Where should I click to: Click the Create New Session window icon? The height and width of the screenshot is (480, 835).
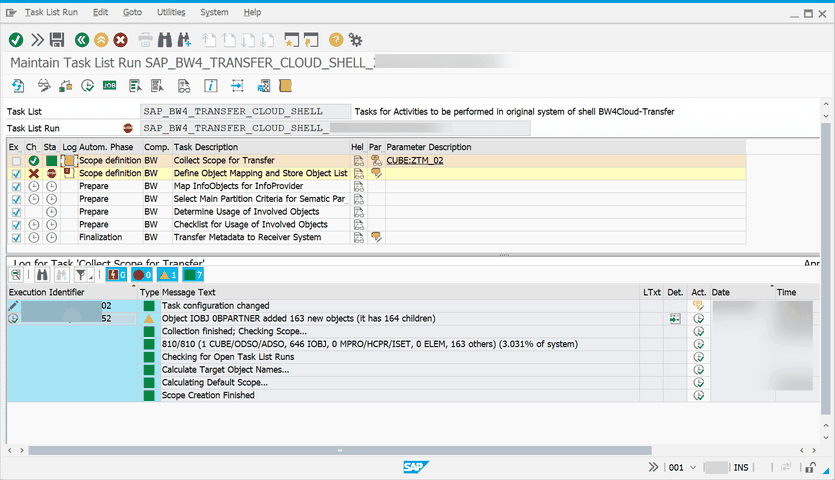[291, 40]
